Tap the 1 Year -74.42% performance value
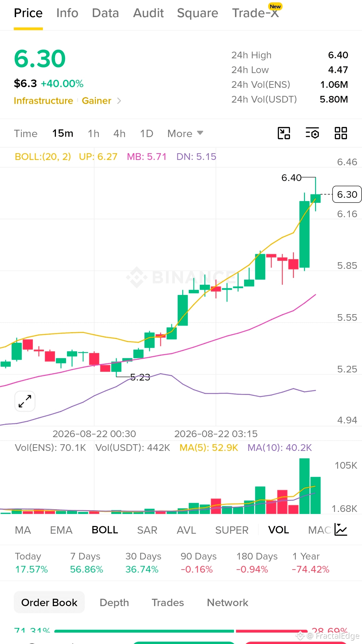The width and height of the screenshot is (362, 644). (x=310, y=569)
